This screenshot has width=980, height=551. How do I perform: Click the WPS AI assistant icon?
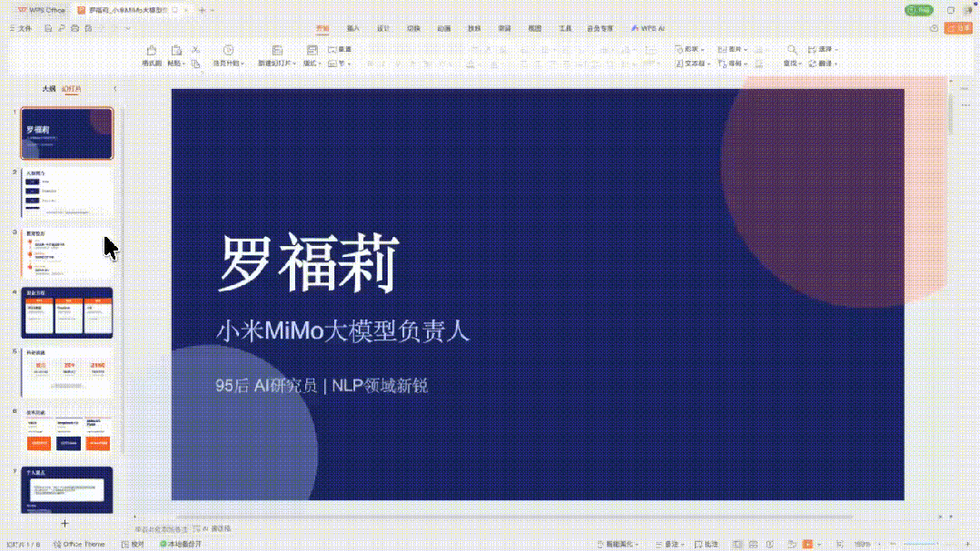coord(649,28)
